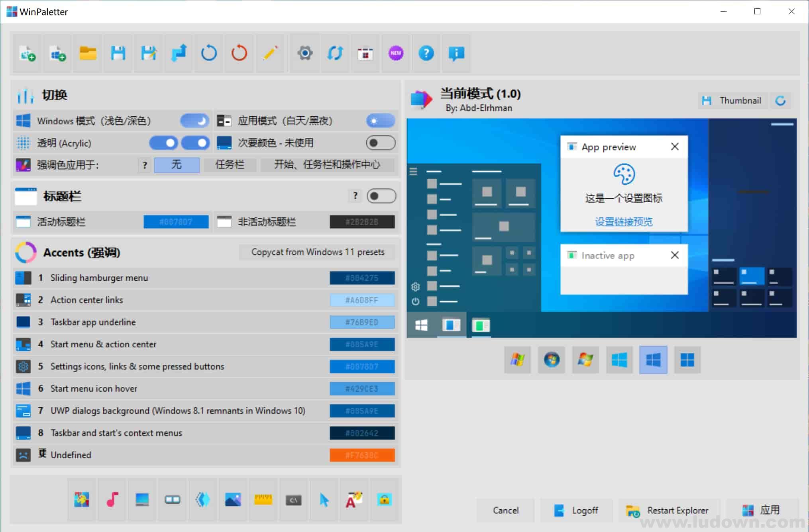
Task: Open the lock screen padlock icon
Action: [385, 499]
